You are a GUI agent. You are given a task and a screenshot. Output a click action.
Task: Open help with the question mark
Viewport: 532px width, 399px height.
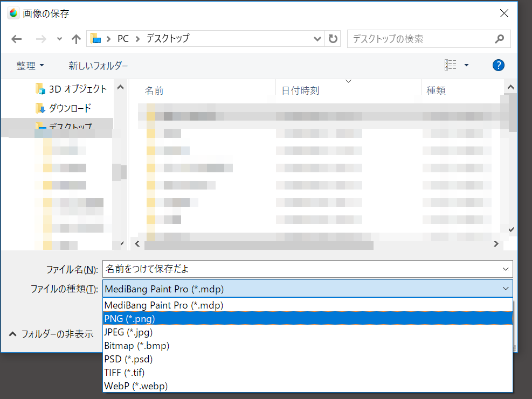498,65
